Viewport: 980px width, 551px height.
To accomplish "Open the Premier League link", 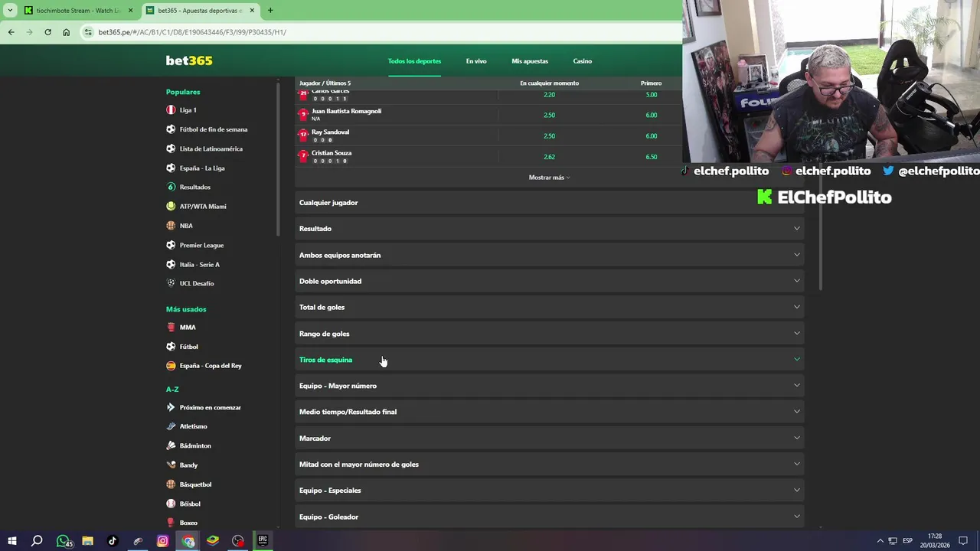I will [x=201, y=245].
